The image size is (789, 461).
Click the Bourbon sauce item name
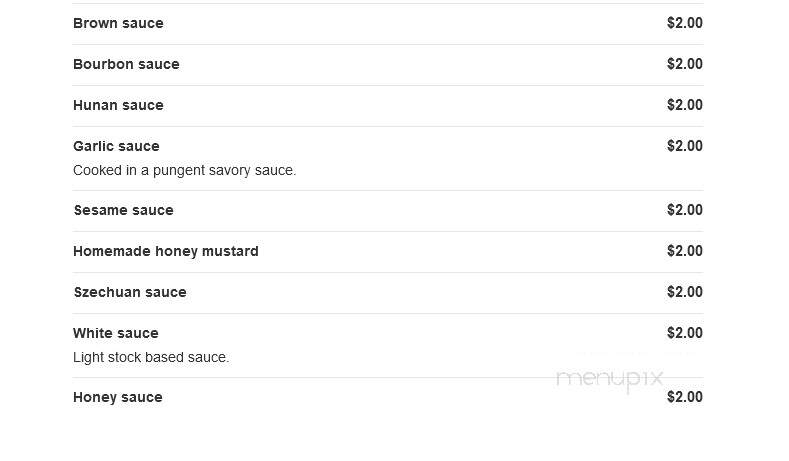tap(126, 64)
